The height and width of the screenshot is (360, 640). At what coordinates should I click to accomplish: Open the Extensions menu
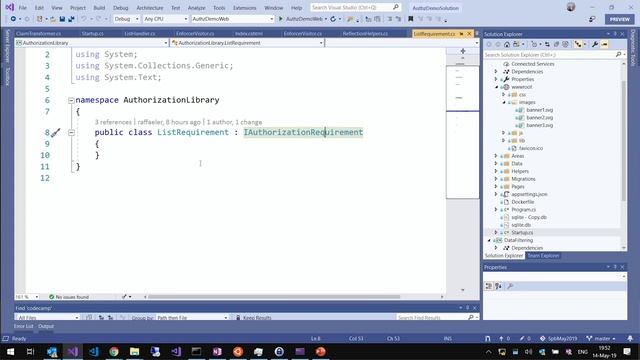[244, 8]
